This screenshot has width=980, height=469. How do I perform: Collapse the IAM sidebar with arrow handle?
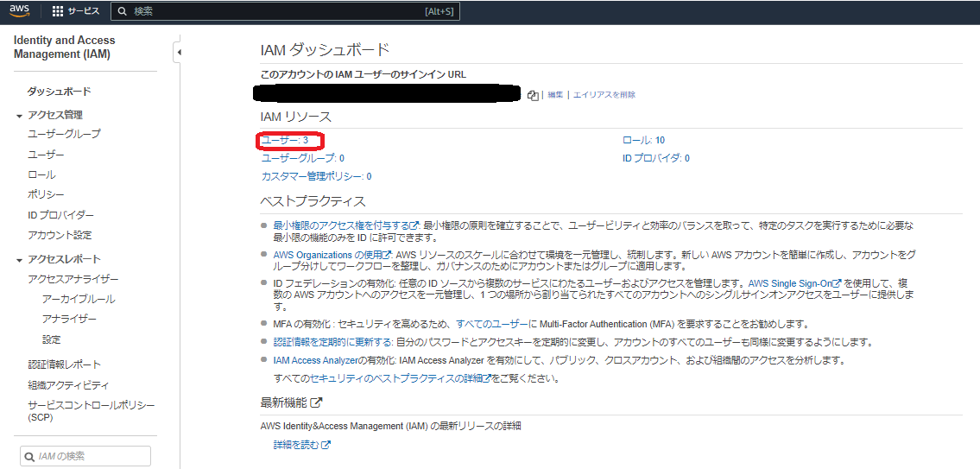[x=178, y=53]
